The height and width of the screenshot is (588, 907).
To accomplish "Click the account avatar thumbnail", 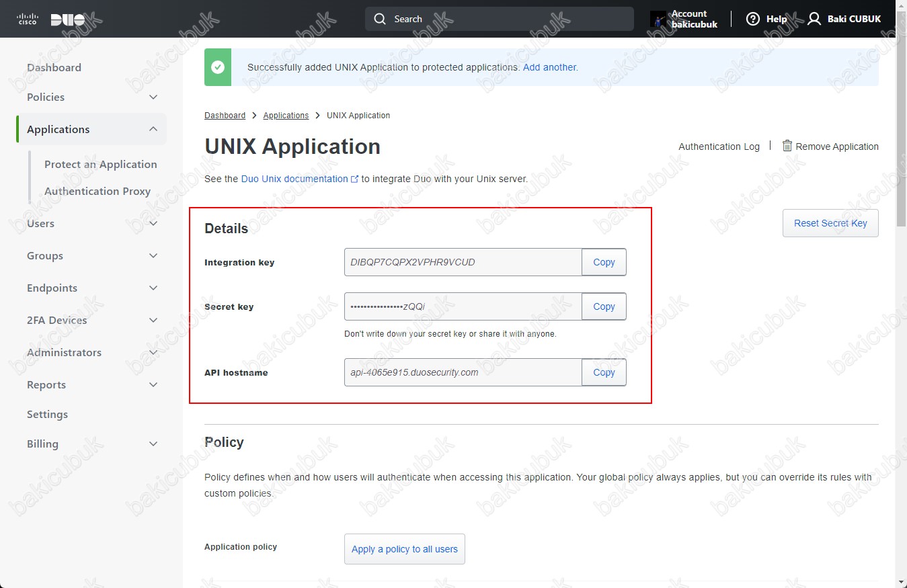I will pos(658,19).
